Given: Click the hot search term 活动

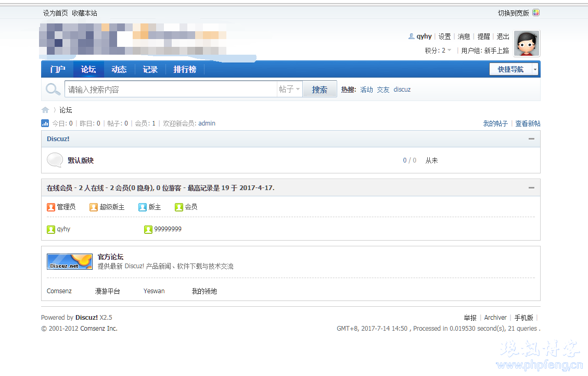Looking at the screenshot, I should [366, 89].
